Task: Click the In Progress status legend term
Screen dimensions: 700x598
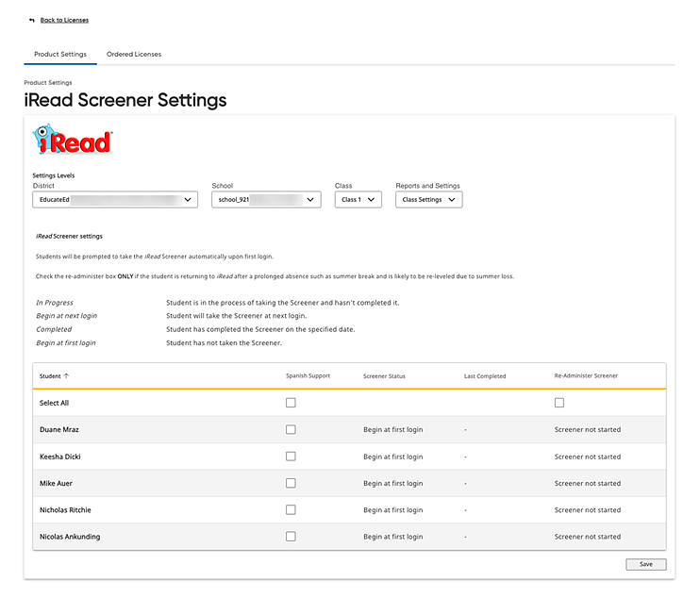Action: 55,303
